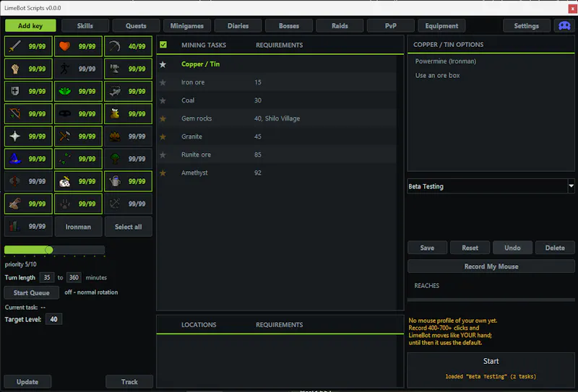The image size is (578, 392).
Task: Click the Ironman button
Action: [78, 227]
